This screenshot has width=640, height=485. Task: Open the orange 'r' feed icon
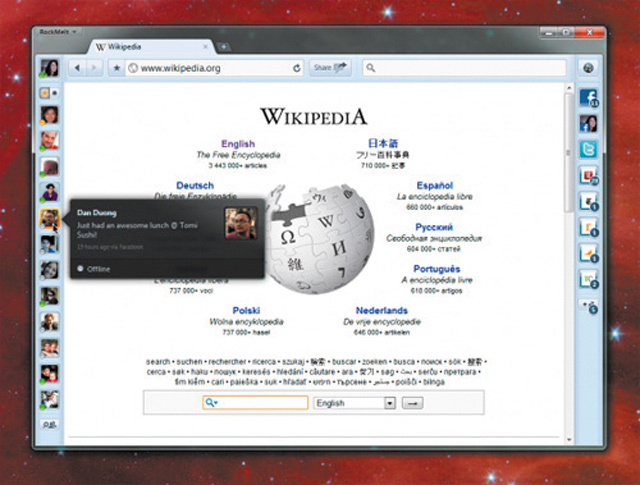pyautogui.click(x=588, y=227)
